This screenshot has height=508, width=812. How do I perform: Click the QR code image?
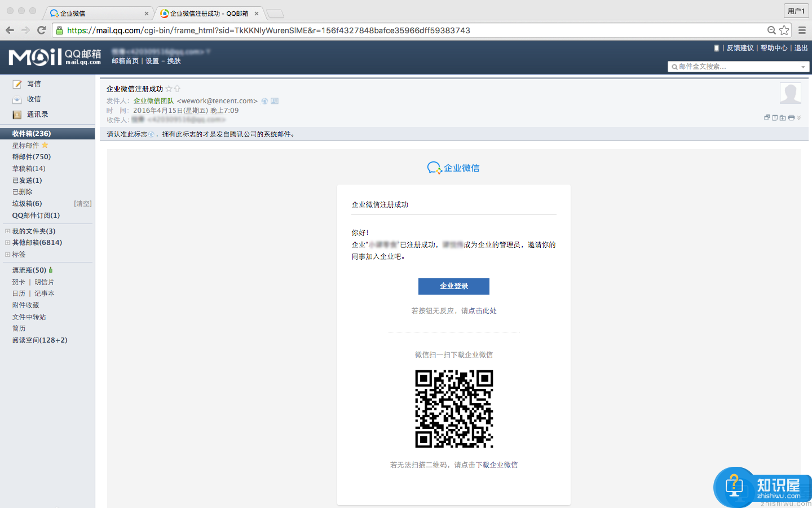(x=454, y=409)
